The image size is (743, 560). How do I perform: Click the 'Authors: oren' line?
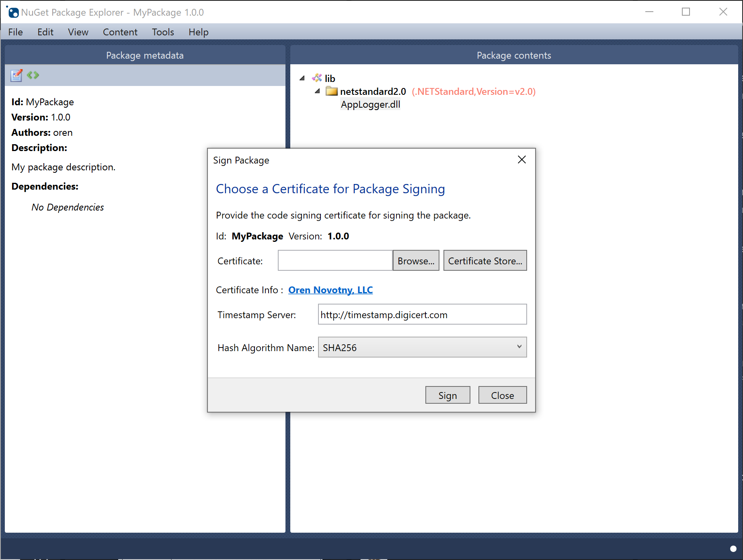[x=42, y=133]
